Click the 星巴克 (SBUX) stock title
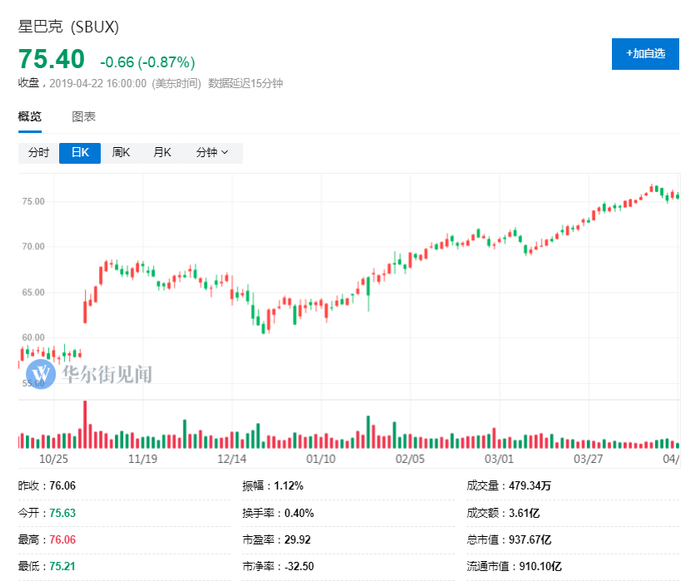 (x=67, y=24)
